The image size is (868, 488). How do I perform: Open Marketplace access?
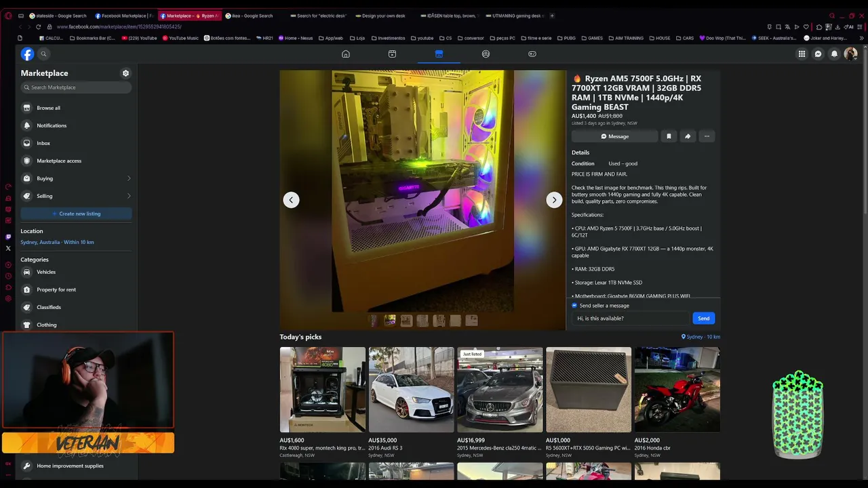click(76, 161)
